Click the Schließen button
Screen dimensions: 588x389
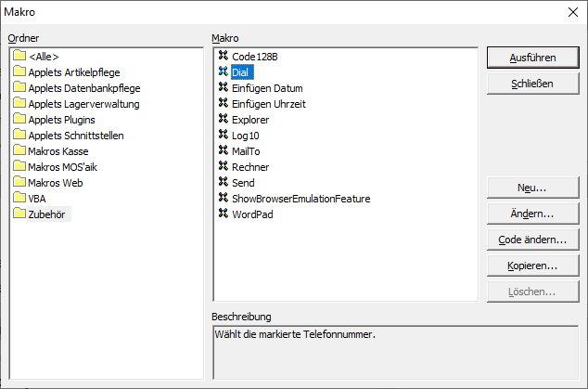(x=532, y=84)
